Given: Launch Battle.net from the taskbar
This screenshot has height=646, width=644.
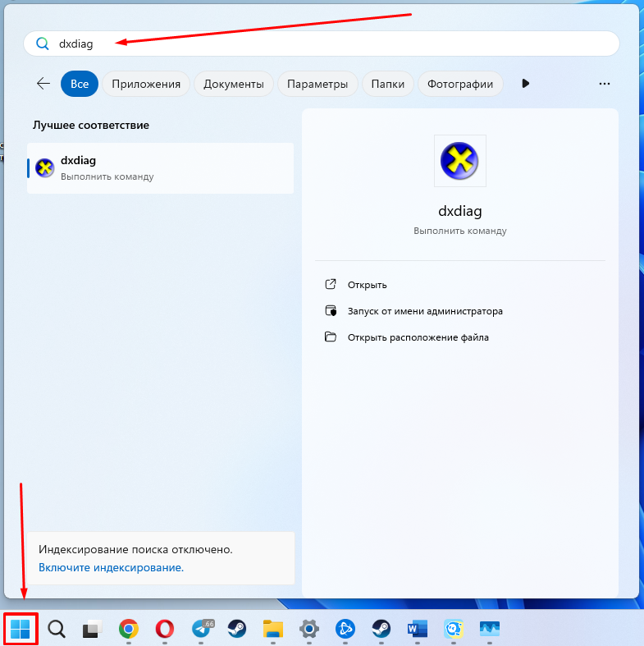Looking at the screenshot, I should [x=345, y=629].
